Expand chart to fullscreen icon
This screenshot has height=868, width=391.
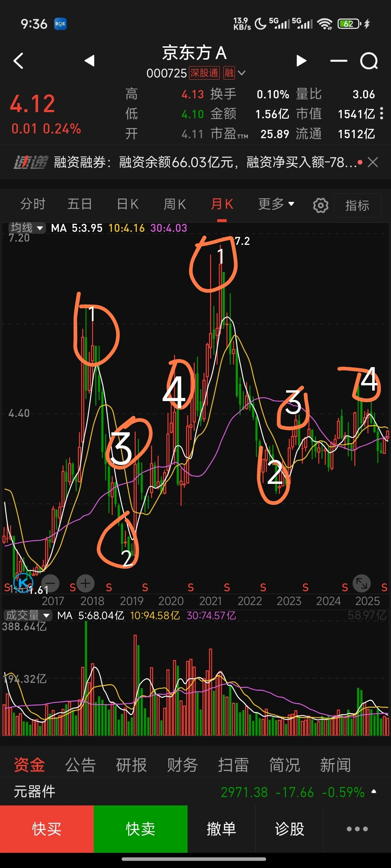coord(361,583)
